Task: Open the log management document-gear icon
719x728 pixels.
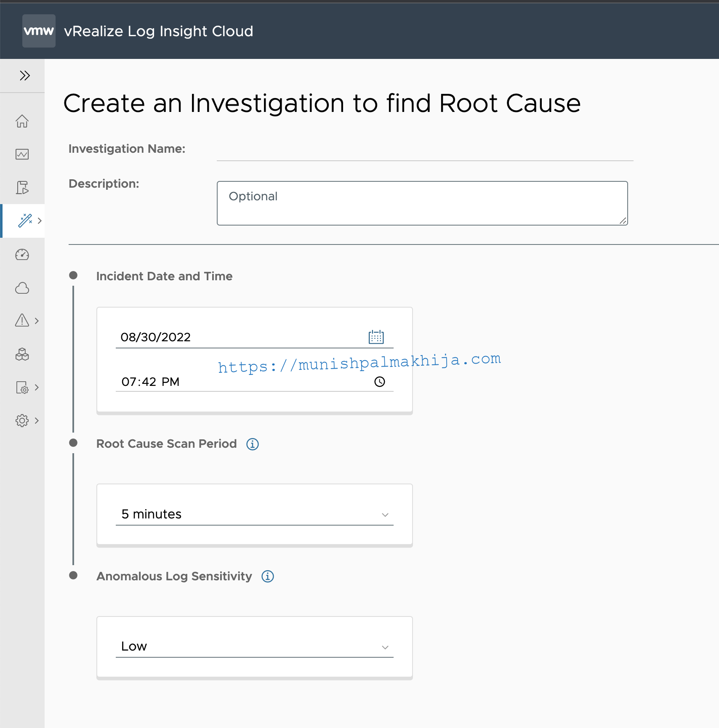Action: click(x=22, y=387)
